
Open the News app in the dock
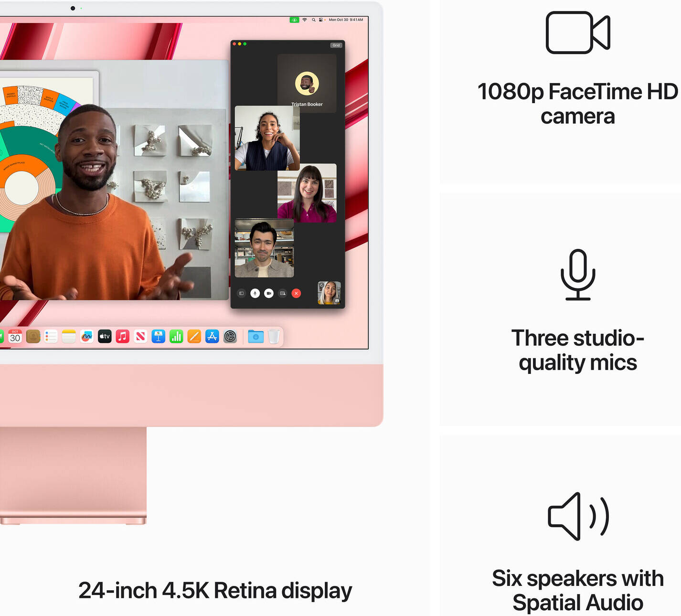click(140, 337)
